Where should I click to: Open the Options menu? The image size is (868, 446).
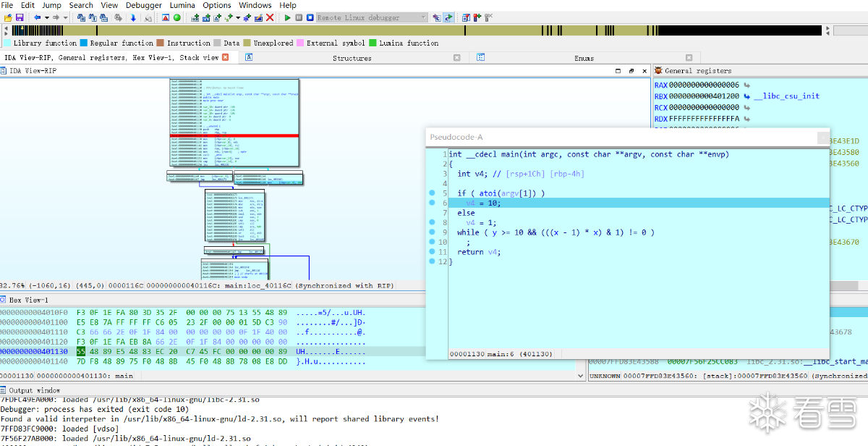[x=217, y=5]
